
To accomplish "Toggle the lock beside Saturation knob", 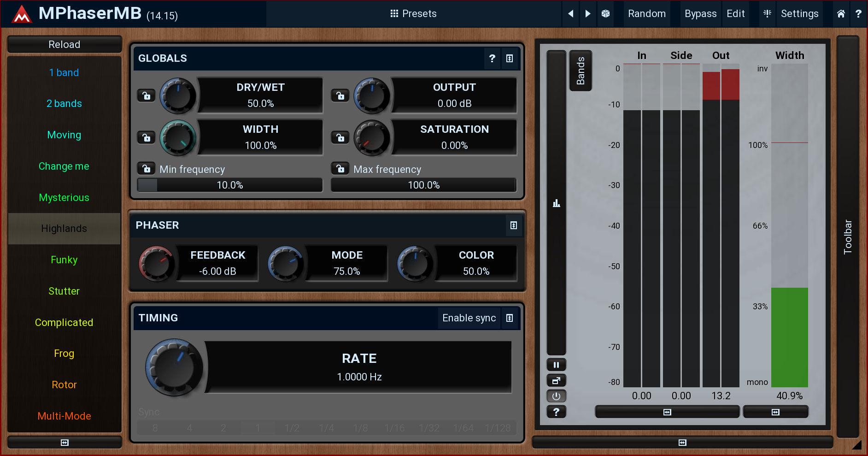I will coord(340,137).
